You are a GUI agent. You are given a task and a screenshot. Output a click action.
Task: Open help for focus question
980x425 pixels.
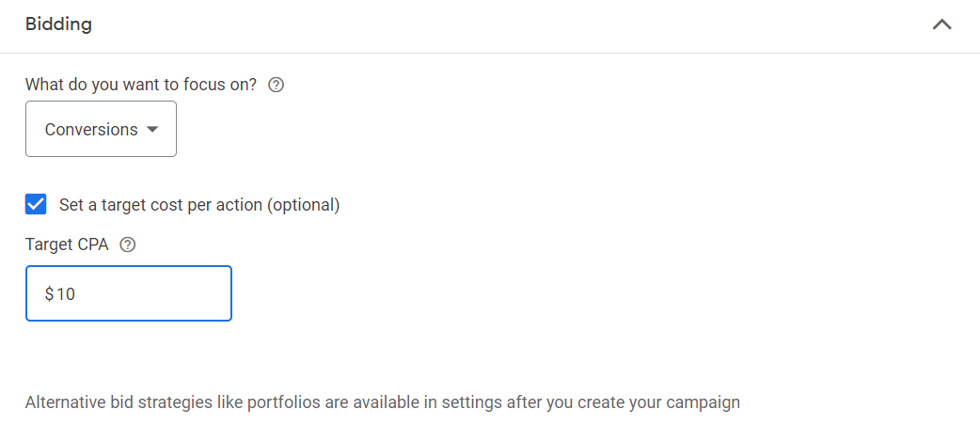(277, 85)
